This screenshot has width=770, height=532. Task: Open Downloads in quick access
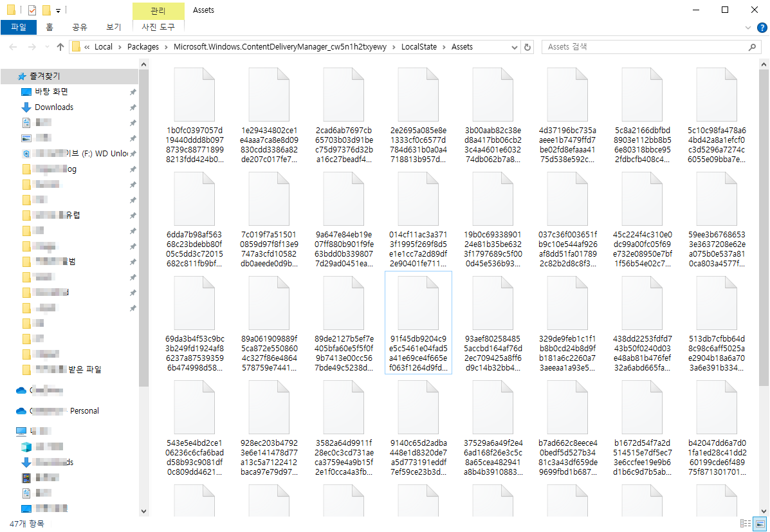(54, 107)
